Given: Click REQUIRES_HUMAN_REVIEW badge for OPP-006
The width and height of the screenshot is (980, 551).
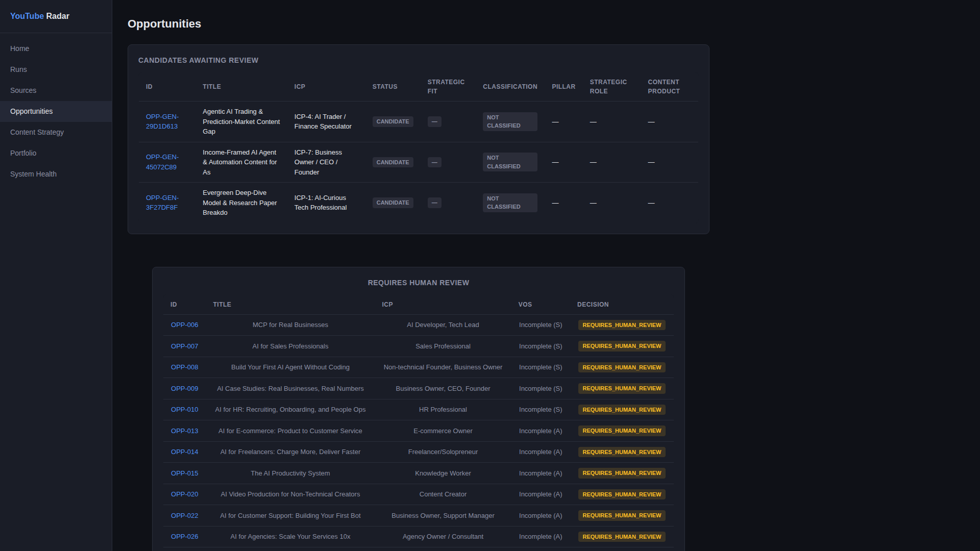Looking at the screenshot, I should click(x=622, y=325).
